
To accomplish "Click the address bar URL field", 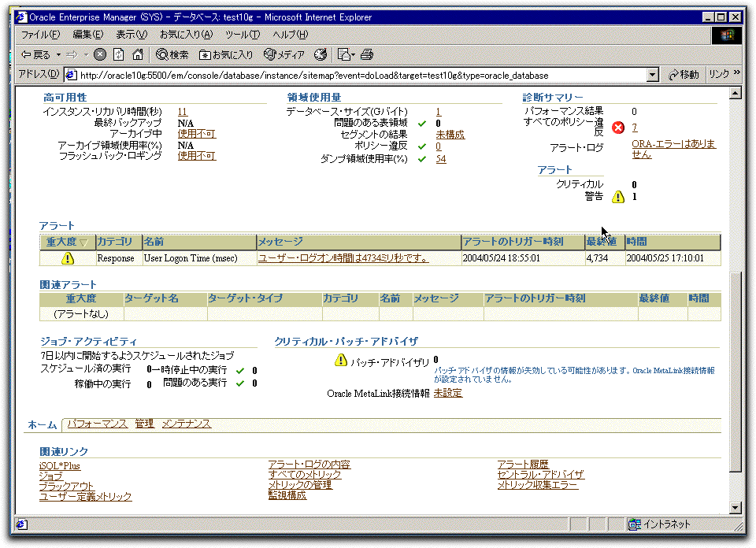I will click(x=361, y=75).
